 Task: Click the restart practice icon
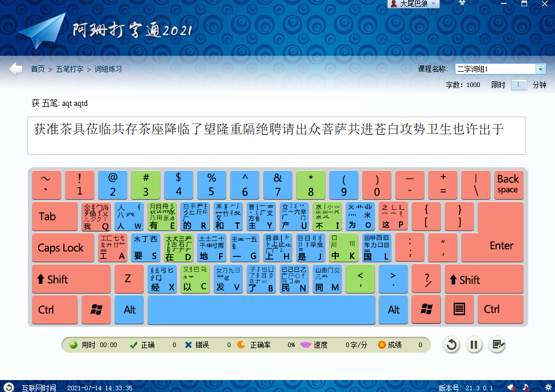tap(451, 345)
